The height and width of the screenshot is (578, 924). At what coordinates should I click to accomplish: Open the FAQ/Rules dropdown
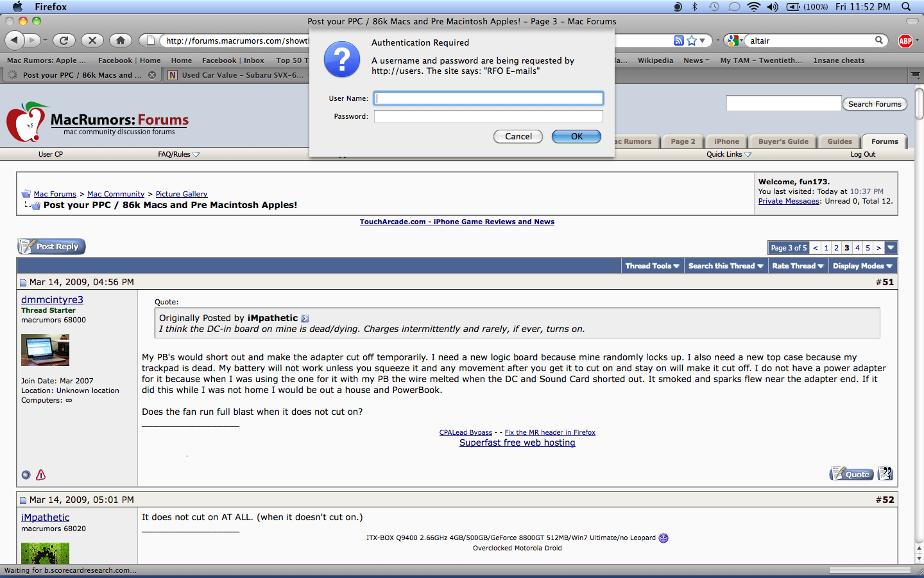(179, 154)
